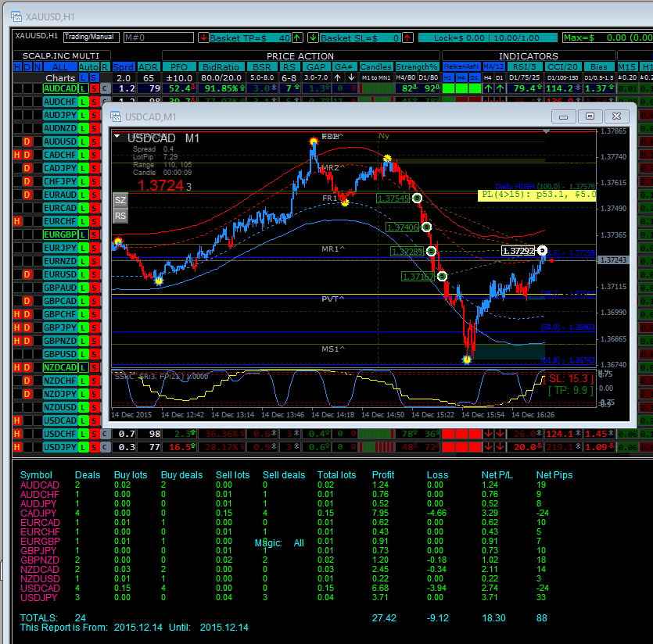This screenshot has height=644, width=653.
Task: Expand the USDCAD chart triangle menu
Action: (x=117, y=136)
